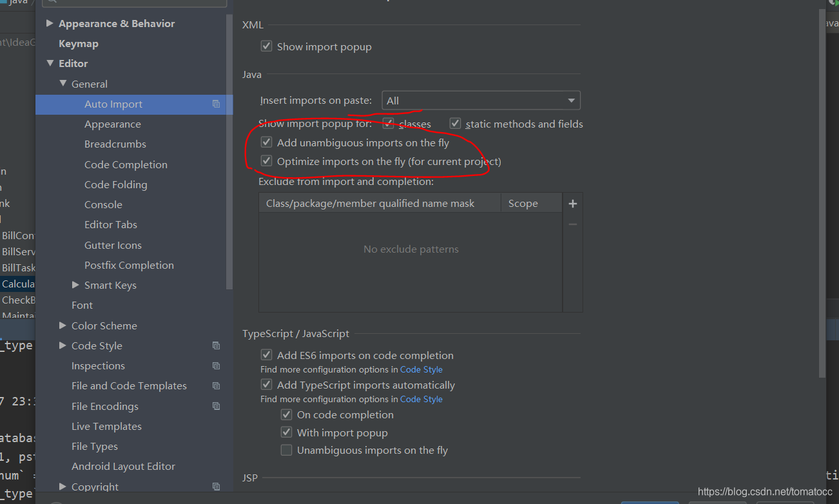Screen dimensions: 839x504
Task: Click the project-level icon beside Code Style
Action: (x=217, y=345)
